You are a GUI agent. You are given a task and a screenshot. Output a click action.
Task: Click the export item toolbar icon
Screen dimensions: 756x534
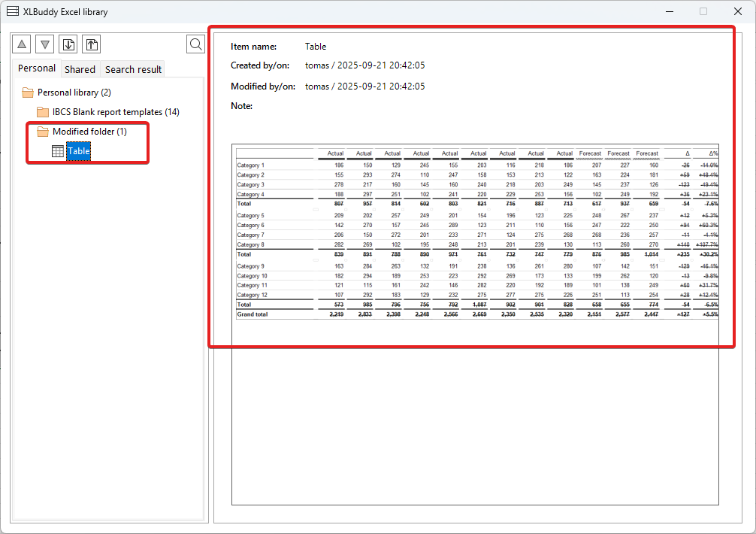(91, 44)
